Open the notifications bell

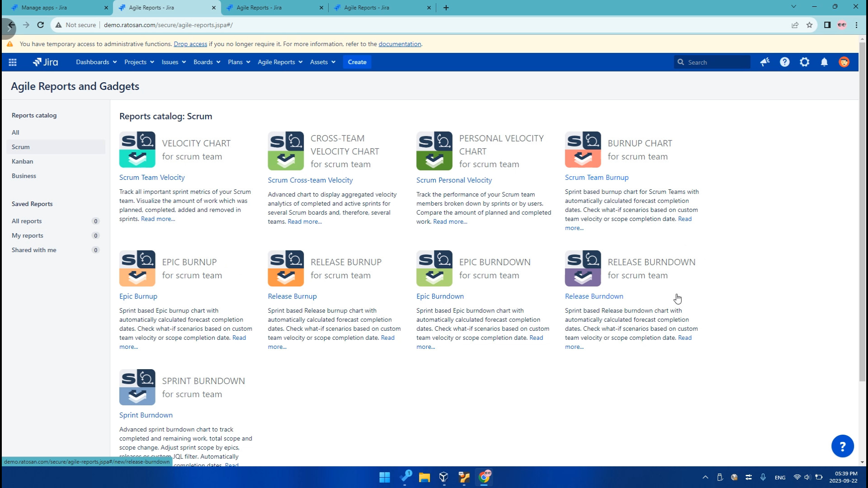[x=824, y=62]
